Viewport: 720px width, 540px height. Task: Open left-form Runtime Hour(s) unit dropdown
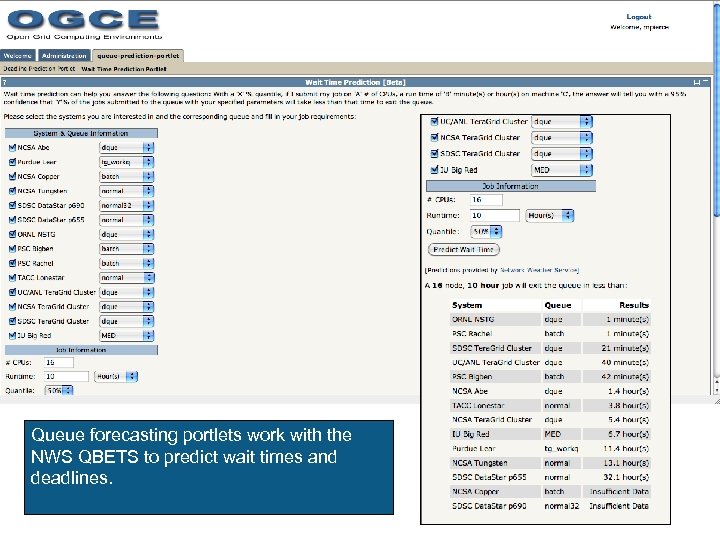point(116,377)
